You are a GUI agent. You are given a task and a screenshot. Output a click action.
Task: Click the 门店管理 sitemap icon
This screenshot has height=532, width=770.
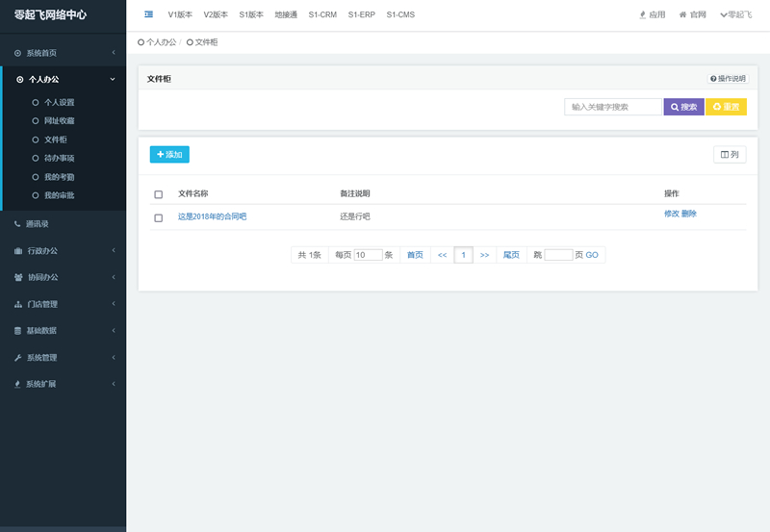(x=17, y=304)
